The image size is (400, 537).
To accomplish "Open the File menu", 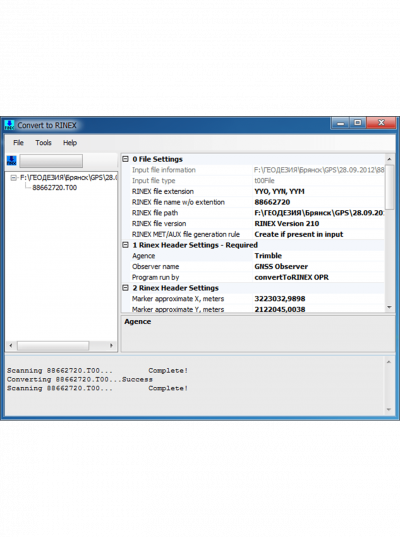I will 18,143.
